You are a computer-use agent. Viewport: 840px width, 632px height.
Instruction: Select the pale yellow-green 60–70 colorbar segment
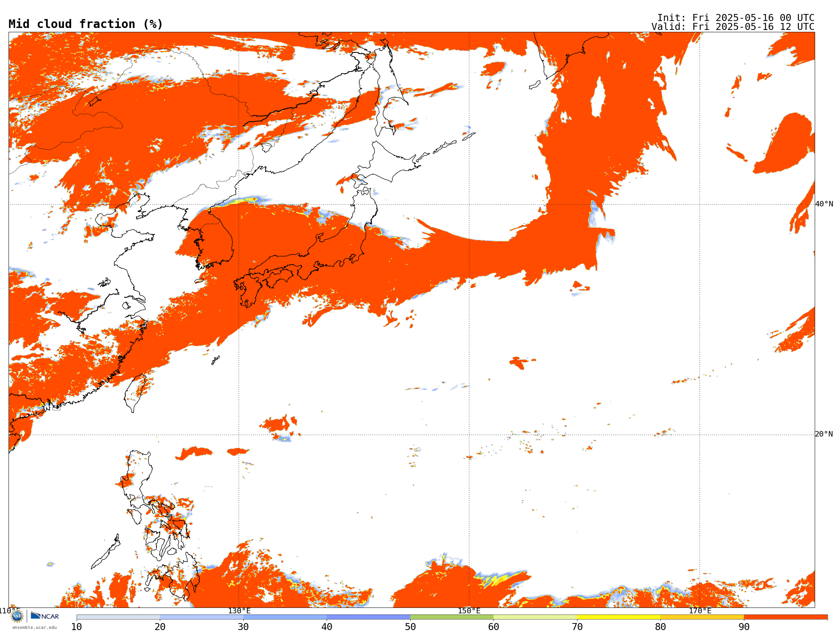coord(535,617)
